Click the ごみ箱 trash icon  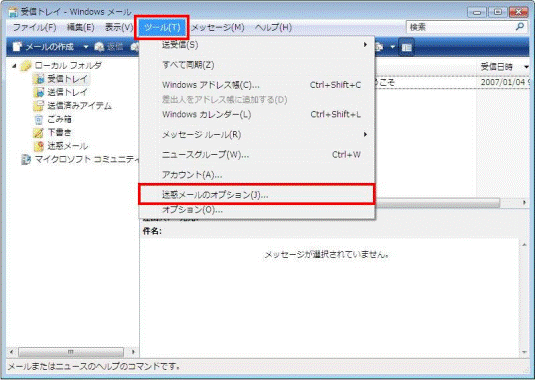pyautogui.click(x=39, y=119)
